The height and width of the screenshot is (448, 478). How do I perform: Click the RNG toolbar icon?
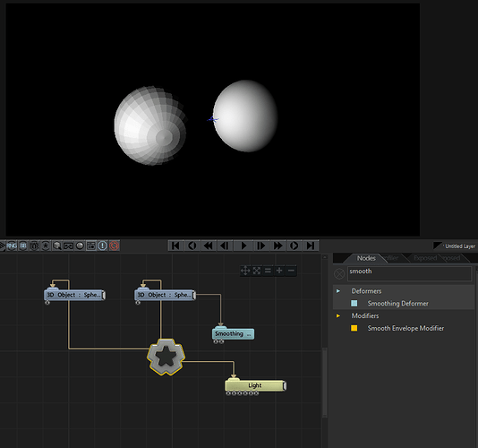[x=12, y=246]
